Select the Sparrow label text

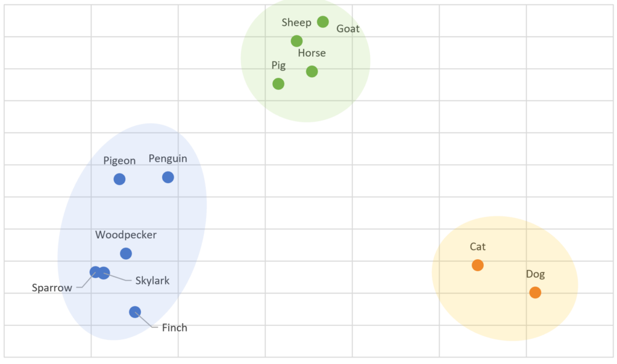click(52, 288)
